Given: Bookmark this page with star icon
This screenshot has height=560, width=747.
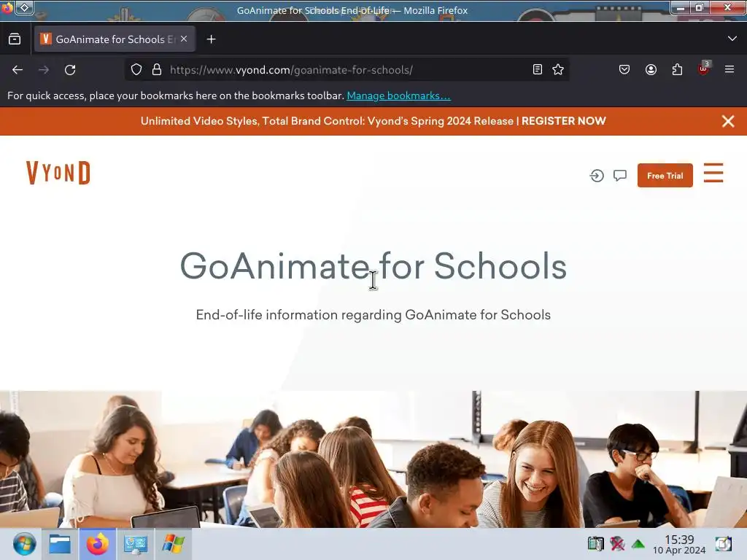Looking at the screenshot, I should pyautogui.click(x=558, y=69).
